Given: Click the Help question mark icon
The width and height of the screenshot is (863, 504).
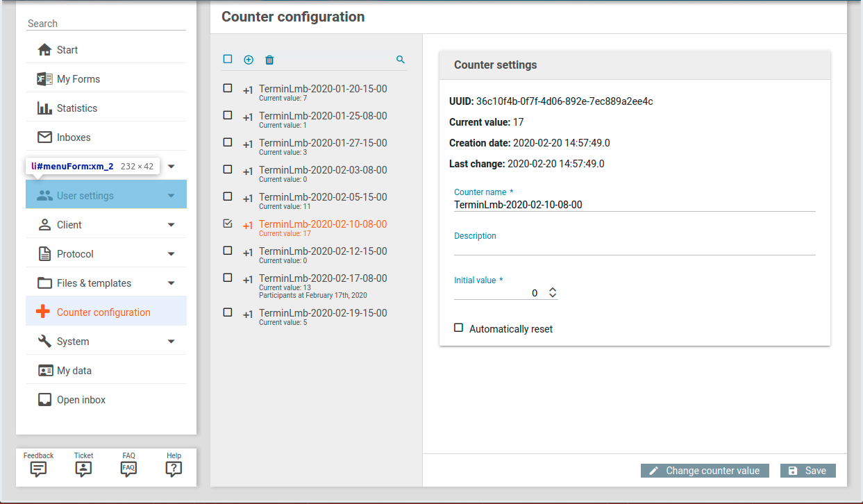Looking at the screenshot, I should 174,469.
